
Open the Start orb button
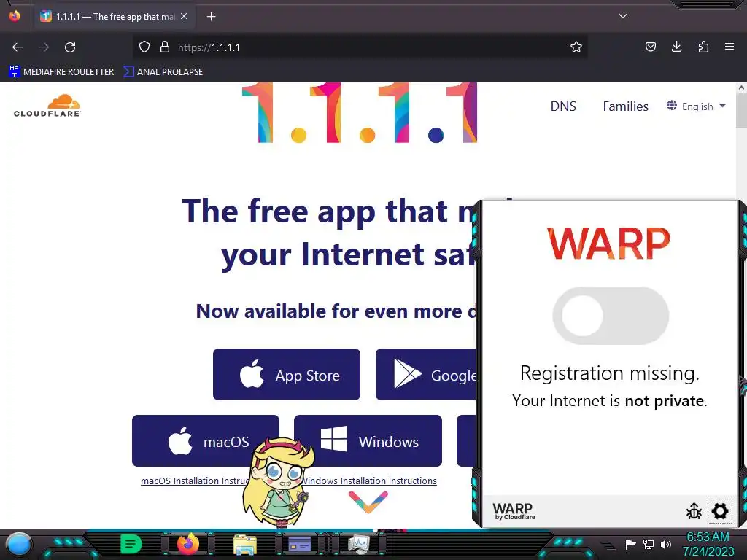(19, 544)
